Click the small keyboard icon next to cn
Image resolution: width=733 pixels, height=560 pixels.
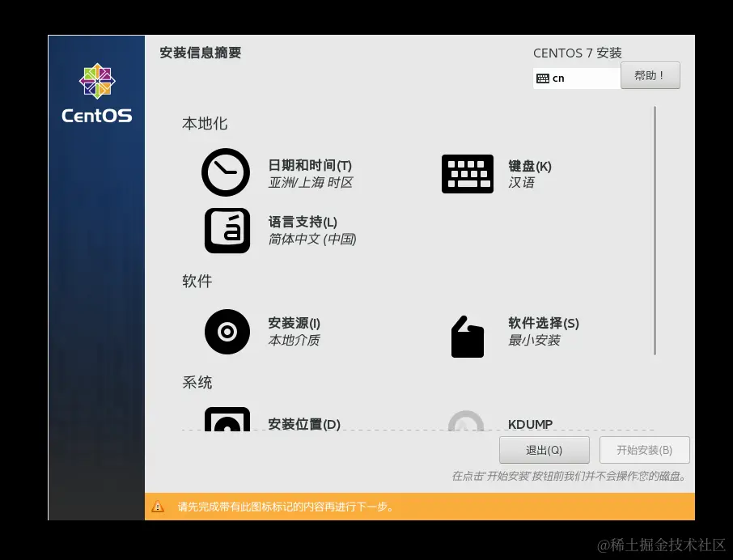click(543, 78)
